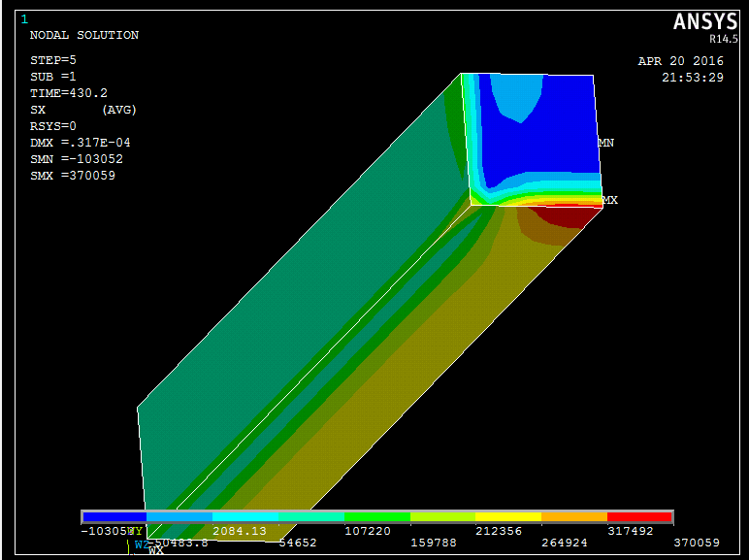Image resolution: width=749 pixels, height=560 pixels.
Task: Click the SUB =1 label
Action: [x=53, y=77]
